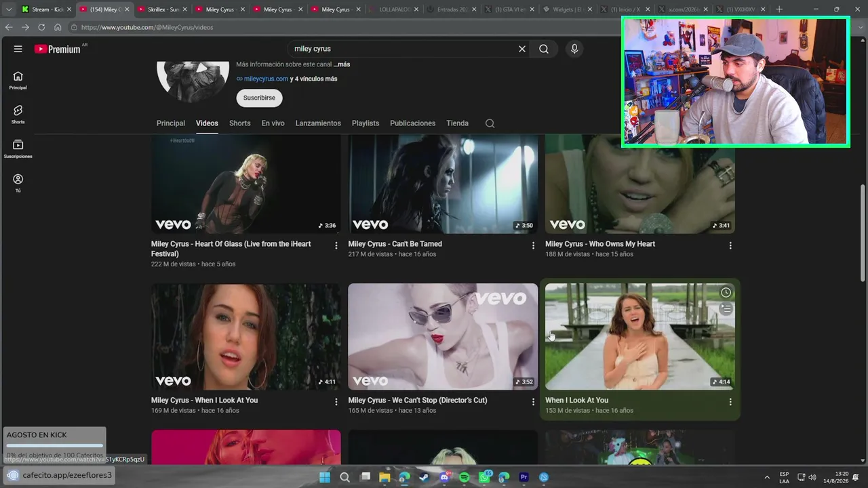The width and height of the screenshot is (868, 488).
Task: Open options menu for Heart Of Glass video
Action: pyautogui.click(x=336, y=245)
